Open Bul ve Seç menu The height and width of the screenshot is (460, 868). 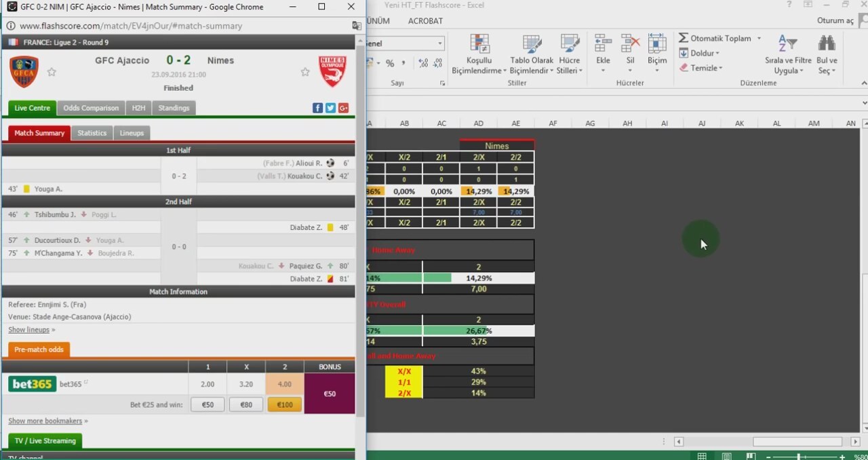(827, 54)
